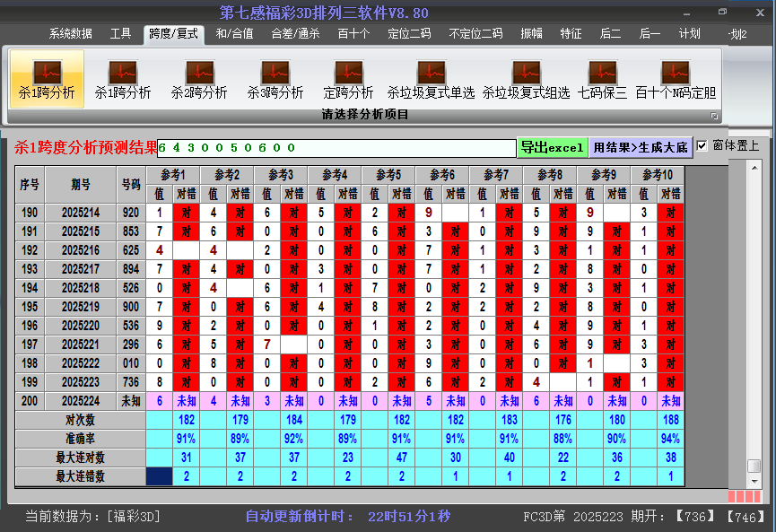This screenshot has width=776, height=532.
Task: Click the 杀垃圾复式单选 icon
Action: coord(431,79)
